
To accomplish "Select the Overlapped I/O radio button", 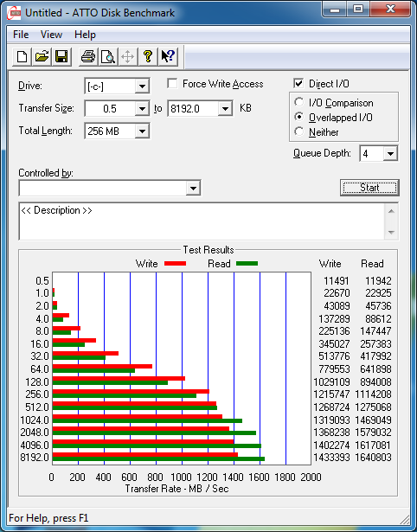I will 299,117.
